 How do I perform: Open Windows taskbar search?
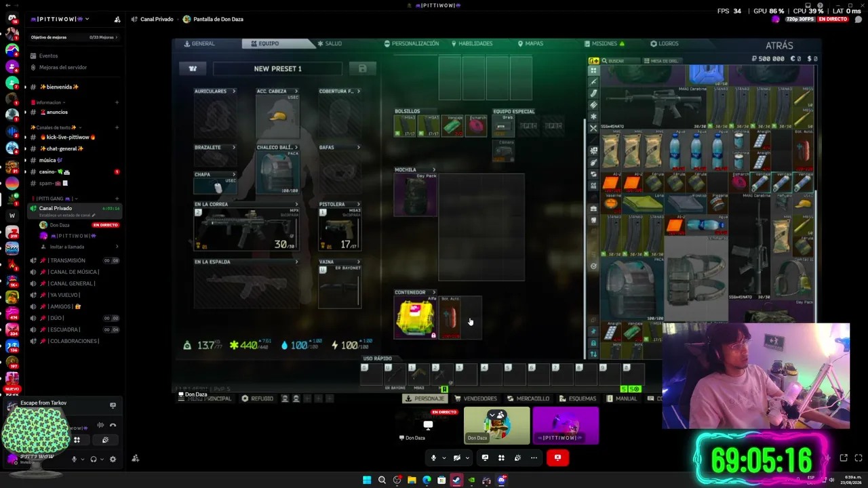(x=382, y=480)
